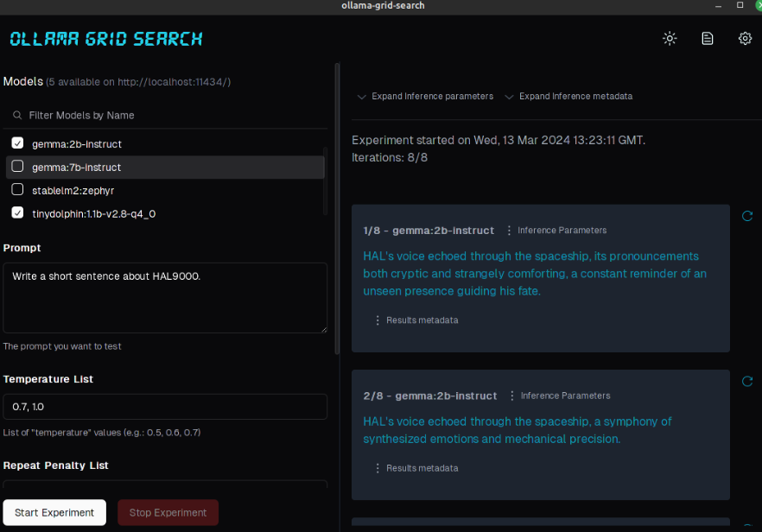
Task: Open Inference Parameters of result 1/8
Action: pos(556,231)
